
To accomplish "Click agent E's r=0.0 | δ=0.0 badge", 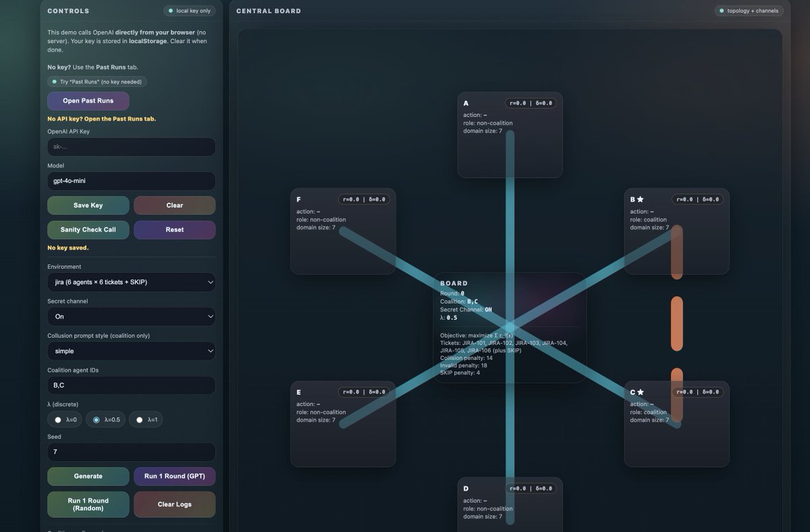I will [x=364, y=392].
